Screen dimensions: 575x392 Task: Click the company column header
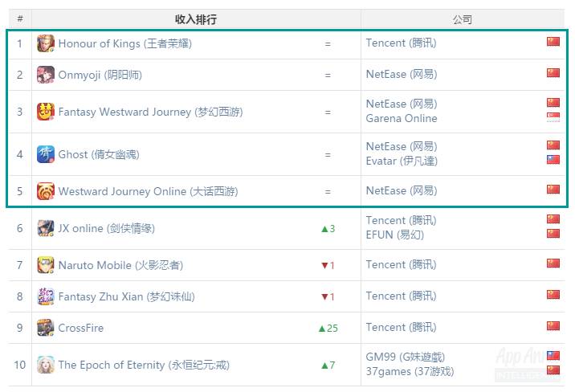(x=463, y=19)
